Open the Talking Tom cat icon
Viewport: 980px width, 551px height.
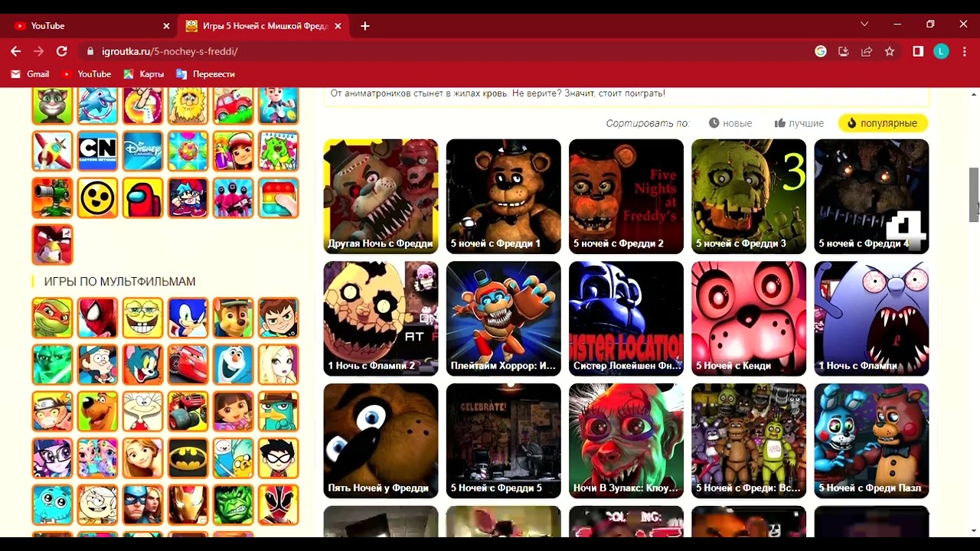tap(52, 106)
